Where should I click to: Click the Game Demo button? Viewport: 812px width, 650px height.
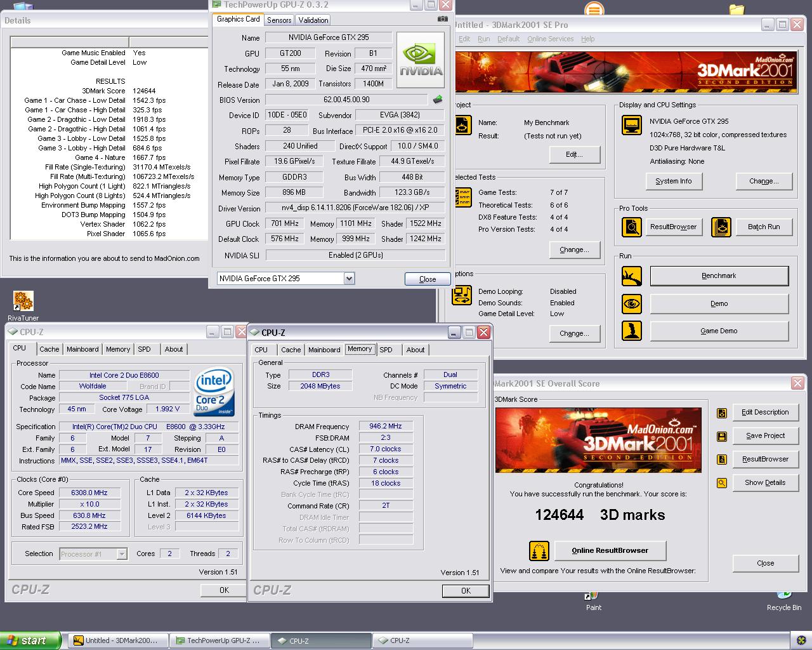[x=719, y=331]
